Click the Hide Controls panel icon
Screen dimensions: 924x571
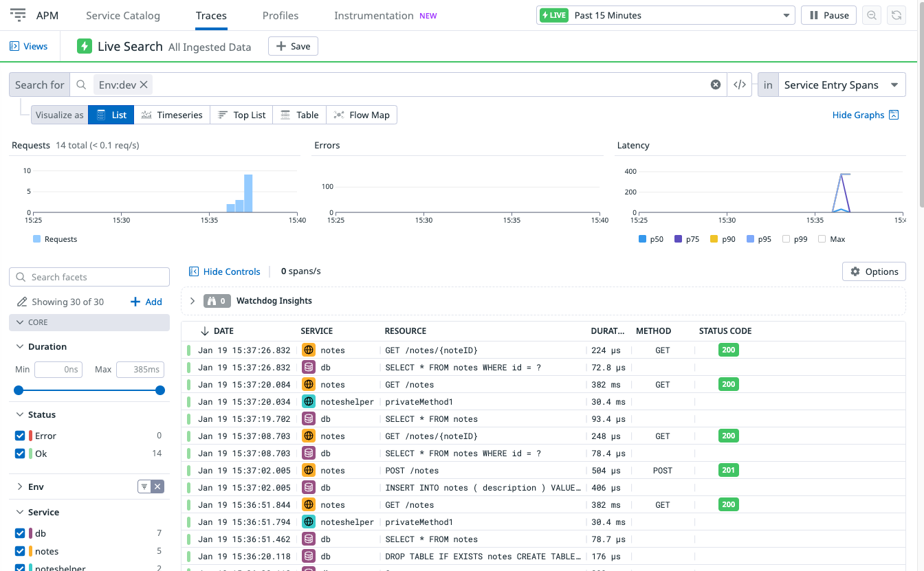click(x=194, y=271)
